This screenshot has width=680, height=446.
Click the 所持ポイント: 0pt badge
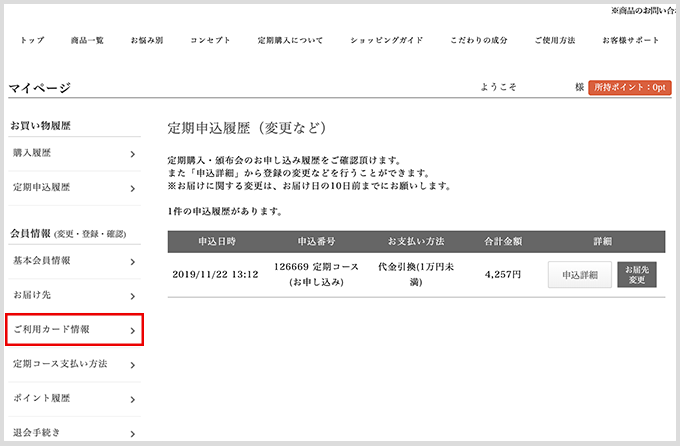(630, 88)
